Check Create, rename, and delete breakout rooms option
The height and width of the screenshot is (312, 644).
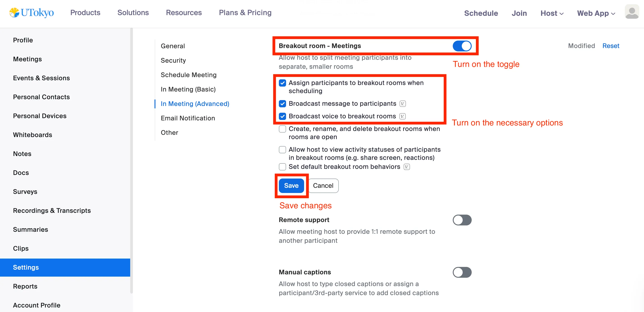coord(282,129)
